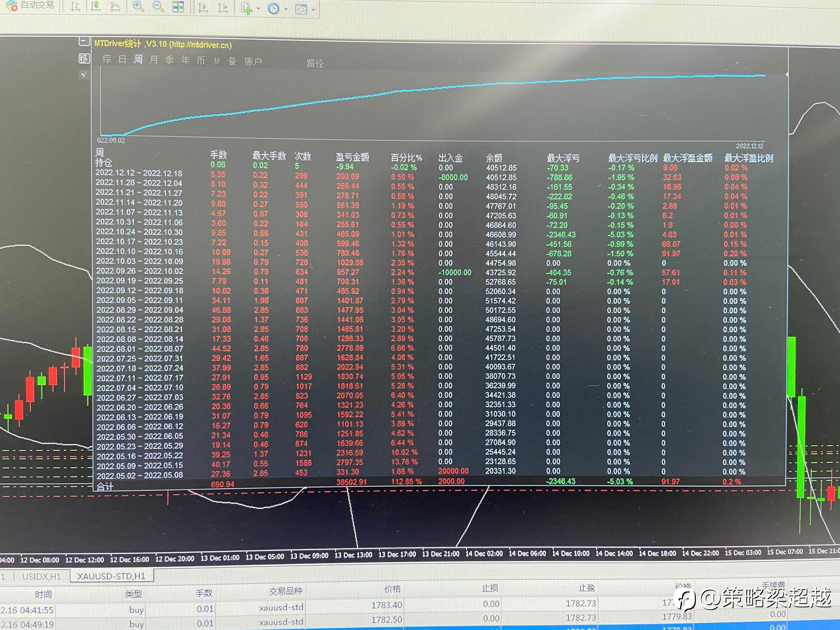Click the 时间 column header in trade list
Screen dimensions: 840x630
(43, 594)
